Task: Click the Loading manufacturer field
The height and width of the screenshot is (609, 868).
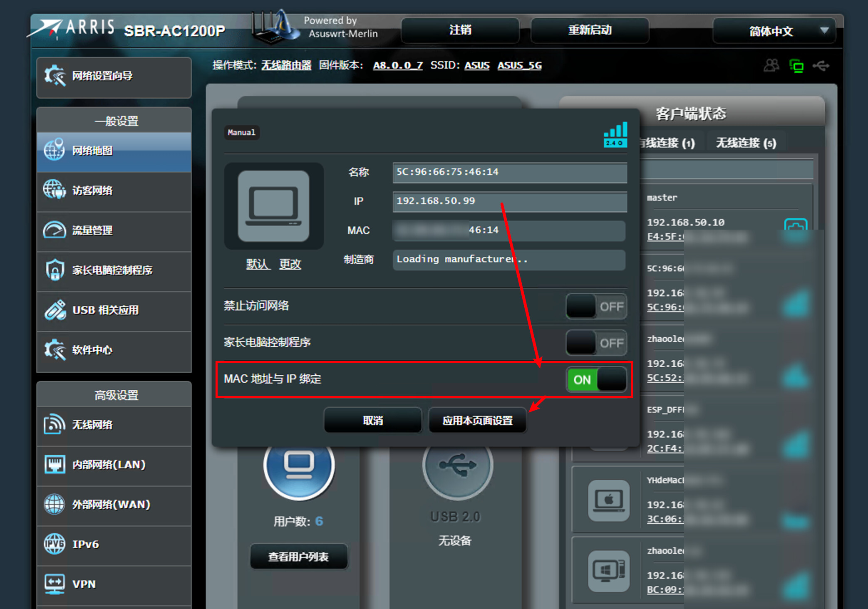Action: tap(509, 260)
